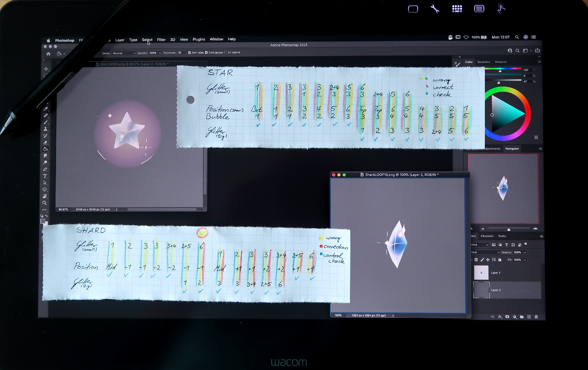Open the Layer menu
Image resolution: width=588 pixels, height=370 pixels.
[x=120, y=40]
